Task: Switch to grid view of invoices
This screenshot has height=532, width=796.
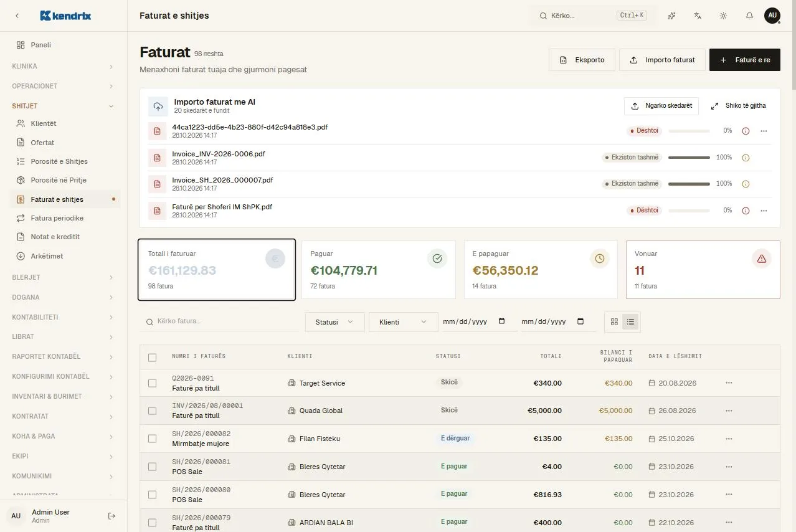Action: click(614, 321)
